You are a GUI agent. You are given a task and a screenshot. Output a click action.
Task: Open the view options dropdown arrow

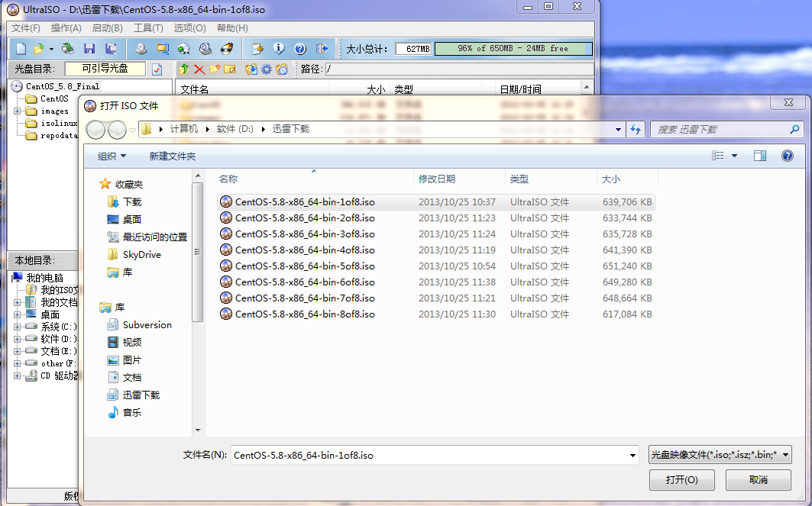pos(734,156)
